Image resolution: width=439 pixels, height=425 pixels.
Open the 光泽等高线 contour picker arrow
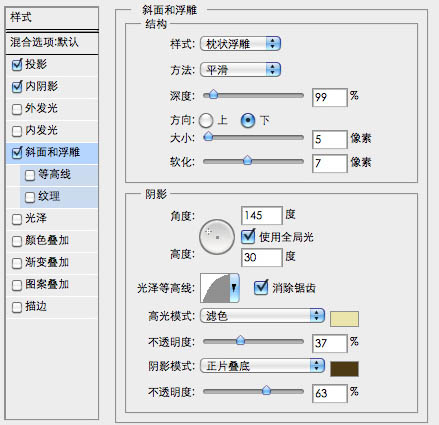tap(234, 287)
